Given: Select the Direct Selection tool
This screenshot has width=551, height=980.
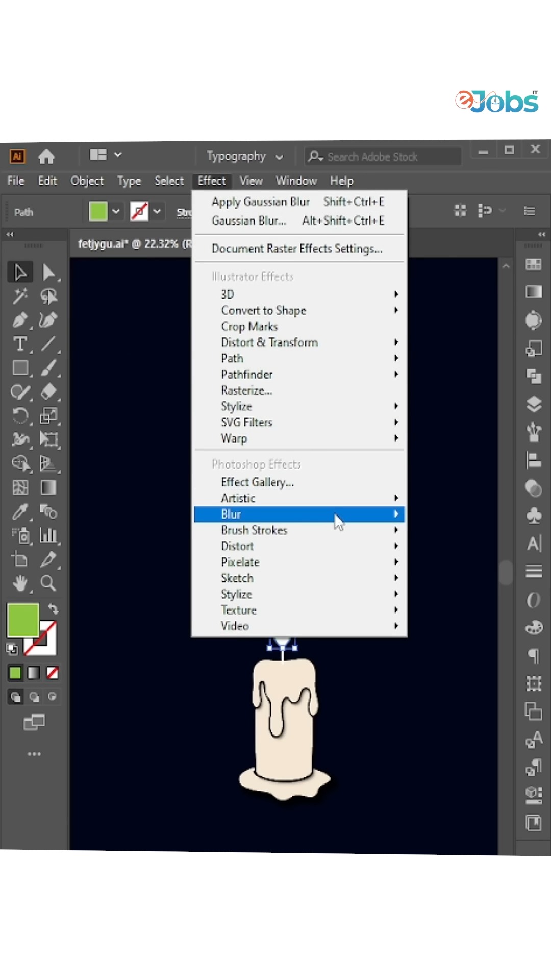Looking at the screenshot, I should 48,273.
